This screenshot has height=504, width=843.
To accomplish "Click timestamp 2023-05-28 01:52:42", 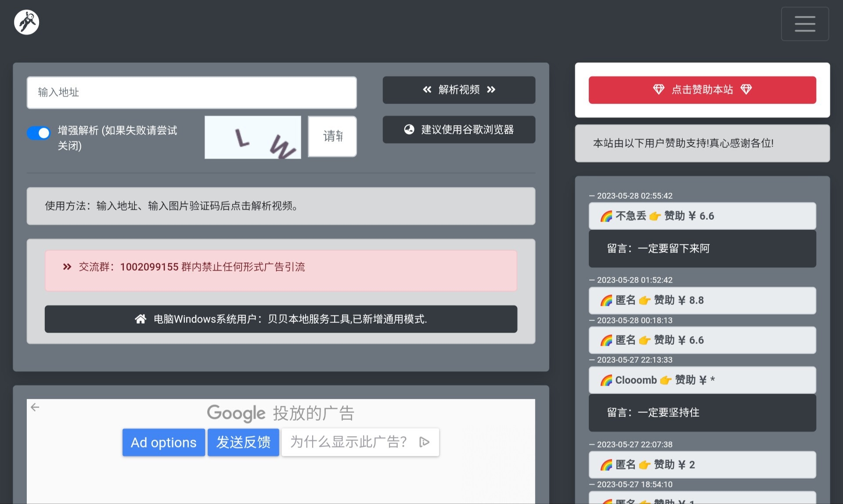I will (x=634, y=280).
